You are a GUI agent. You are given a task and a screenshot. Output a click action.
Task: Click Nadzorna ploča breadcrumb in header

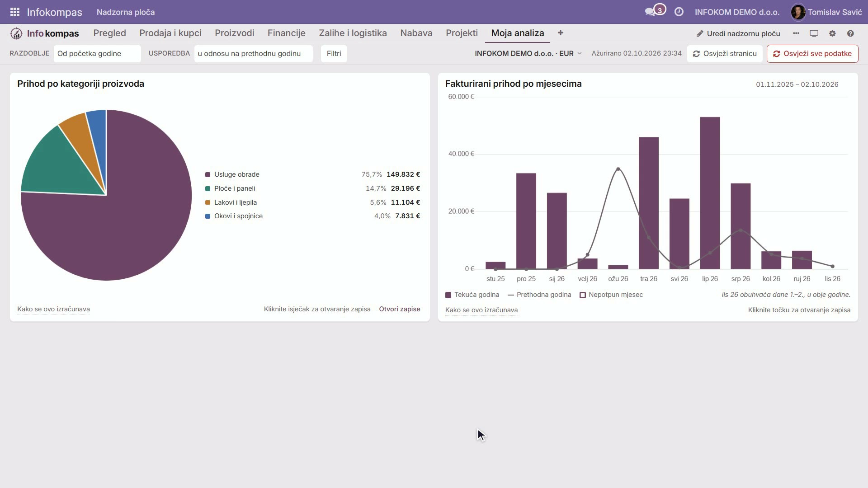[x=126, y=12]
